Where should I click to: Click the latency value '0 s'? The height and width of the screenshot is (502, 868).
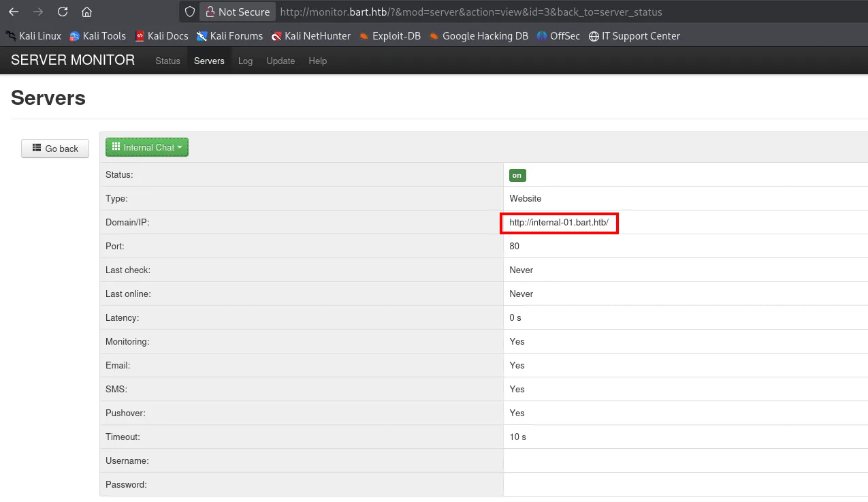[516, 317]
